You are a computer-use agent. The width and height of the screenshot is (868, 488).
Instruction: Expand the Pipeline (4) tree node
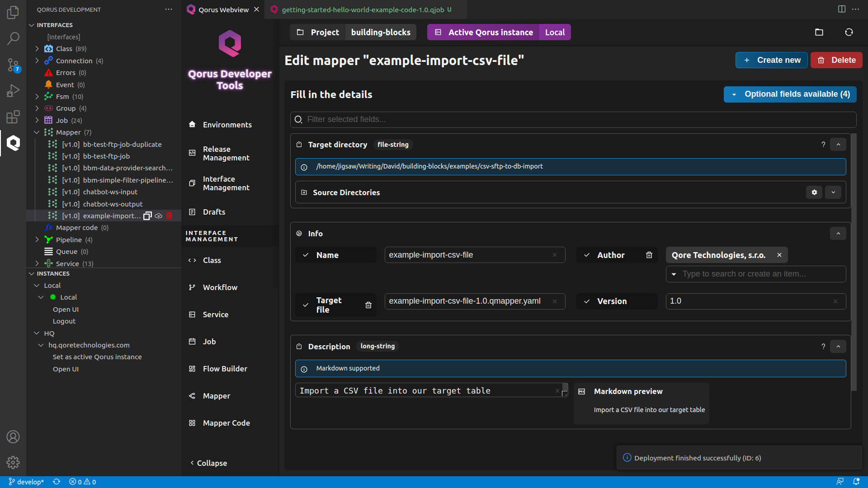pos(37,239)
